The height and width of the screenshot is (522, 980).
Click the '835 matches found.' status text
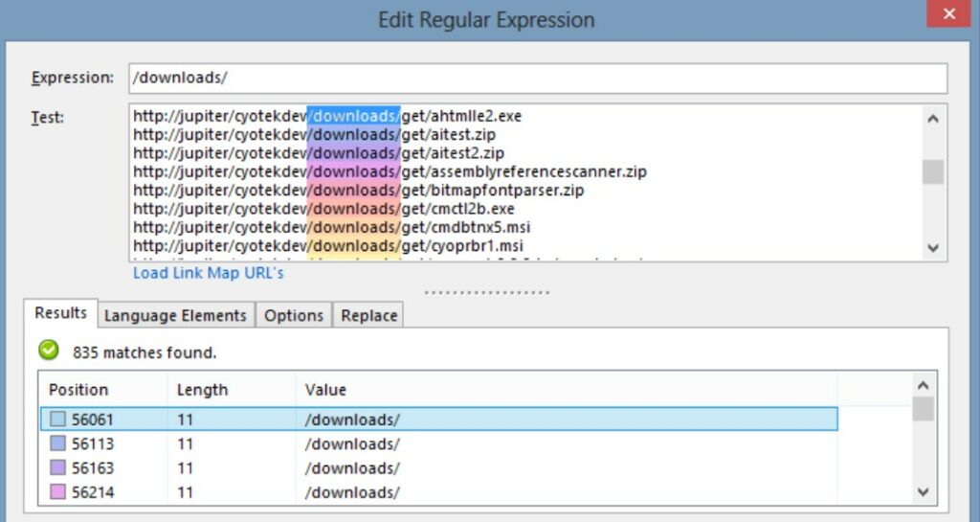145,352
